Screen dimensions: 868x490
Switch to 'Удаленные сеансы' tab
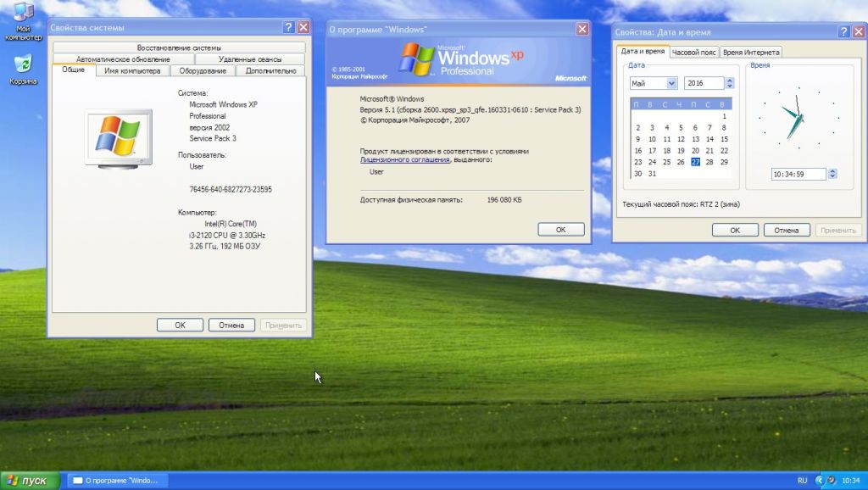tap(250, 59)
